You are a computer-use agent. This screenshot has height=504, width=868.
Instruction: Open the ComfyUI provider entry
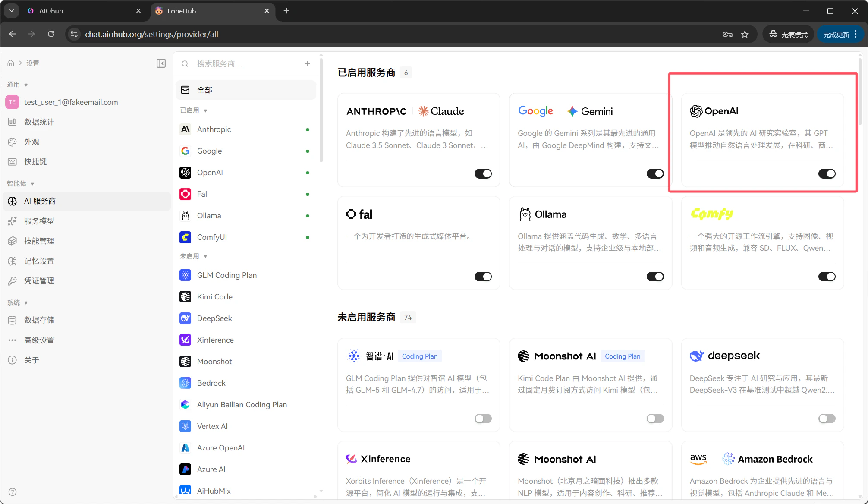pos(246,237)
